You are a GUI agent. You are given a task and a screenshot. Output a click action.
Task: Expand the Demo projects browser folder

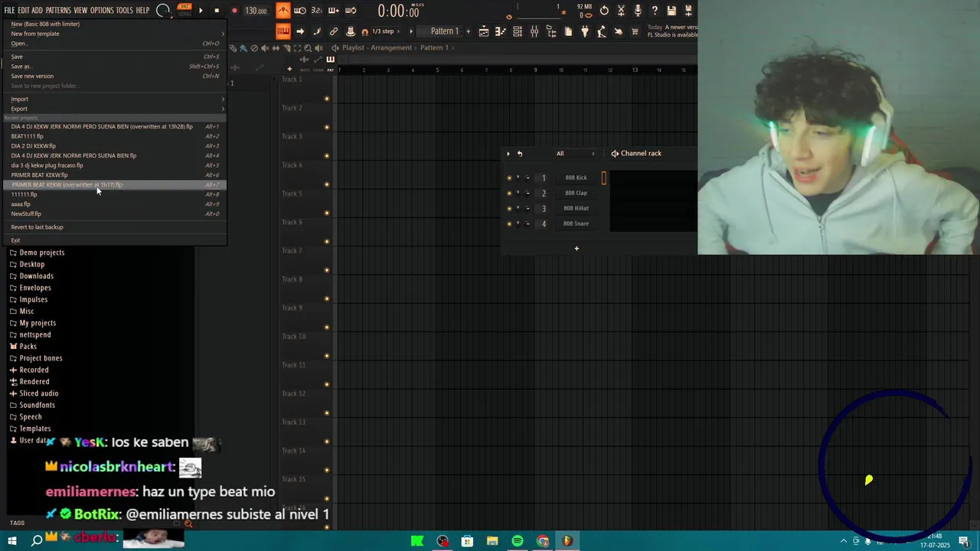[41, 253]
